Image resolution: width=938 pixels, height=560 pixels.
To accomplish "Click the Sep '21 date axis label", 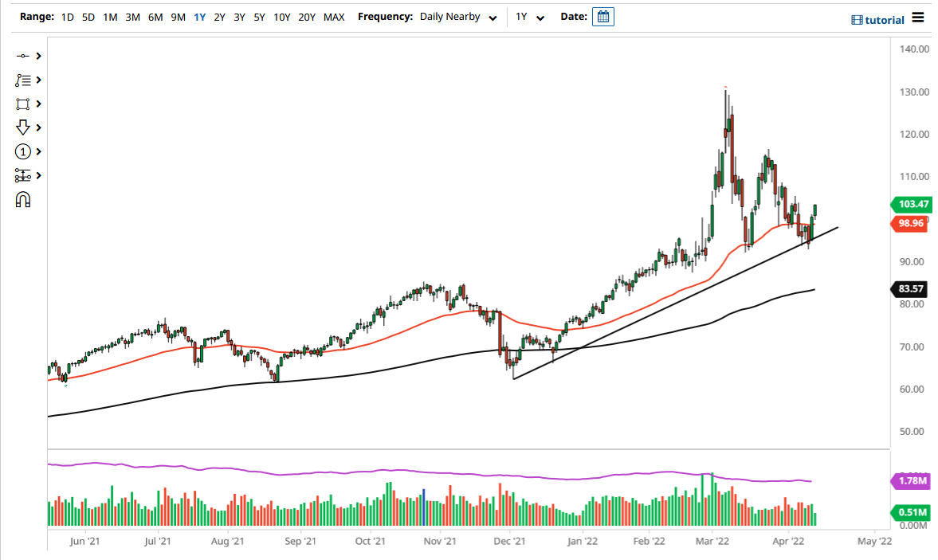I will tap(300, 541).
